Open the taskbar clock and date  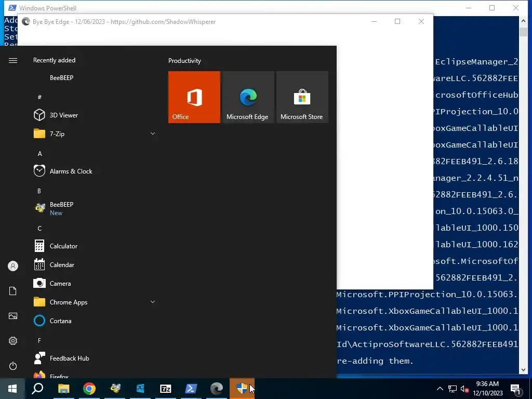[488, 389]
